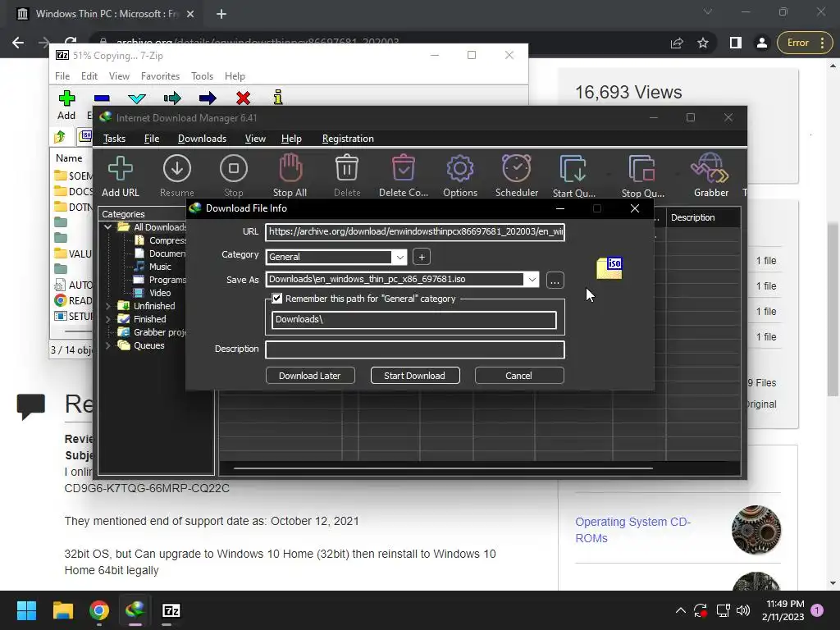Open the IDM Downloads menu
This screenshot has width=840, height=630.
[x=202, y=138]
